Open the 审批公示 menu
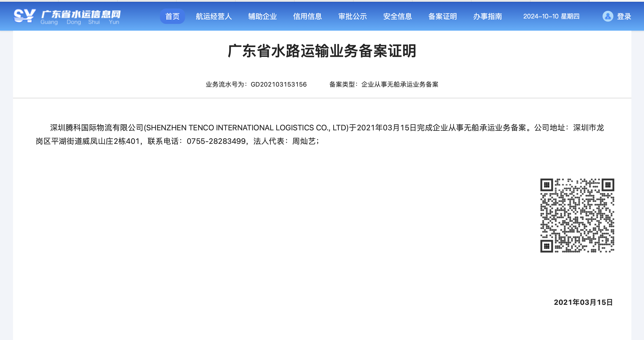Screen dimensions: 644x340 352,16
